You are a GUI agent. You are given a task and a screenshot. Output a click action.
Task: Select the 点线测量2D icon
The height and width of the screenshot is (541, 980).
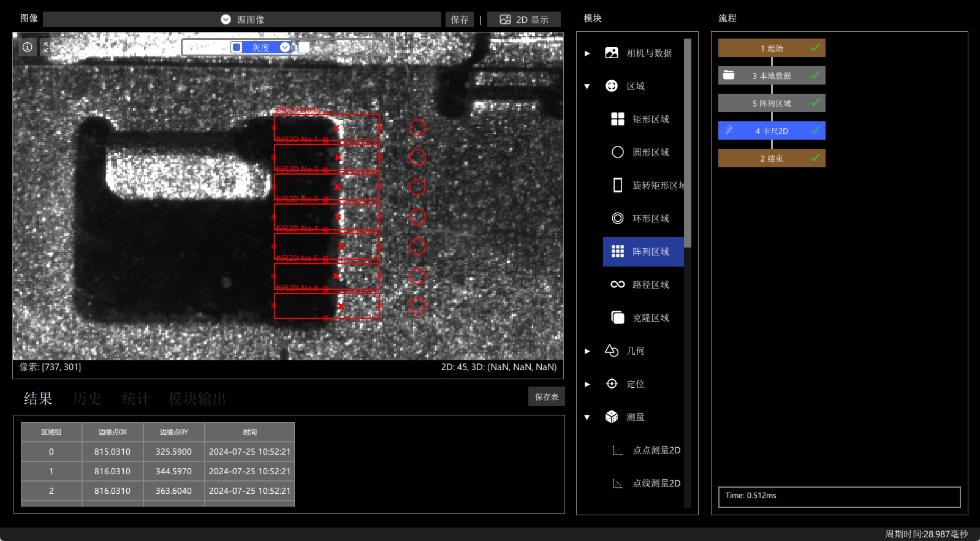pos(618,483)
